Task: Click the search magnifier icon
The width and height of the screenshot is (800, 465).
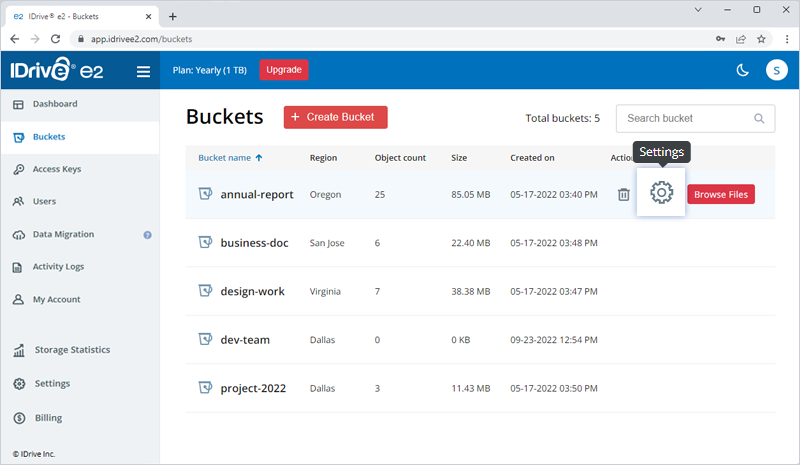Action: (759, 118)
